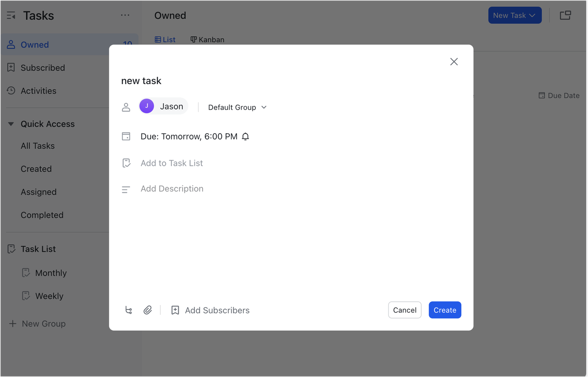Open the three-dot menu beside Tasks
The height and width of the screenshot is (377, 588).
(125, 15)
